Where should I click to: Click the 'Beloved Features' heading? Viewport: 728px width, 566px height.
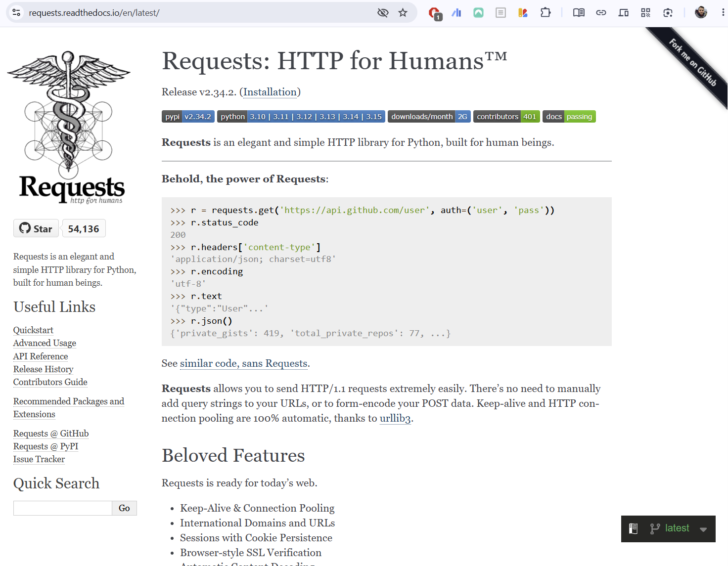233,455
